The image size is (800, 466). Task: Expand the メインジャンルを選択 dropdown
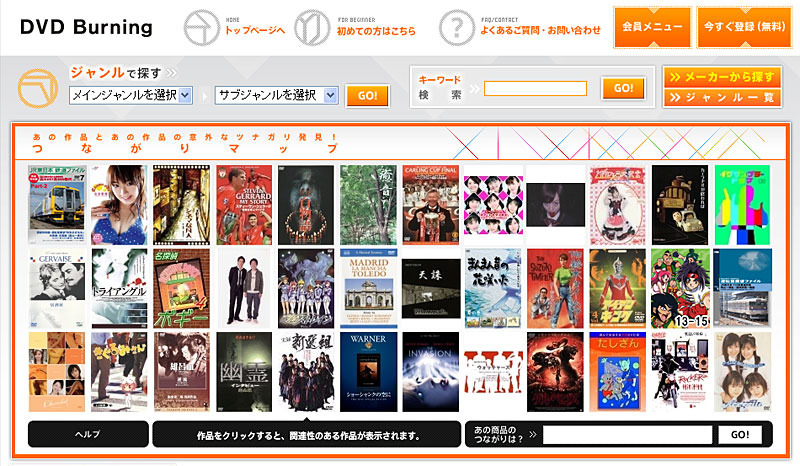click(131, 95)
